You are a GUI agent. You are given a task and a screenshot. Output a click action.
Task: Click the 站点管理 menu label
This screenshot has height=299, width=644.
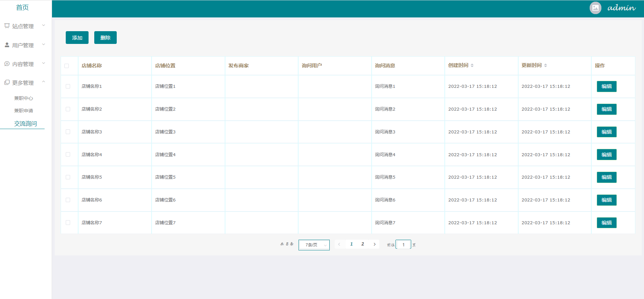[23, 26]
